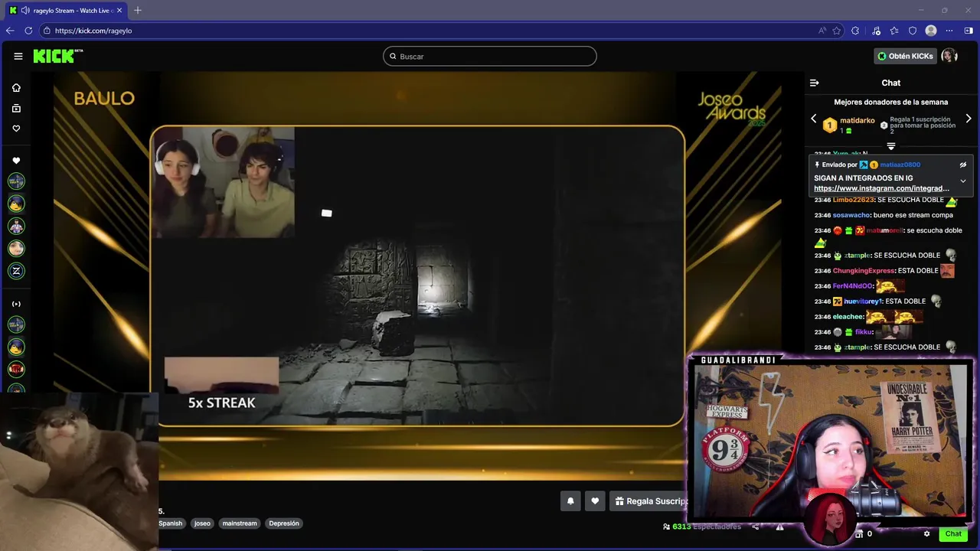Open the browser profile icon
980x551 pixels.
[x=931, y=31]
